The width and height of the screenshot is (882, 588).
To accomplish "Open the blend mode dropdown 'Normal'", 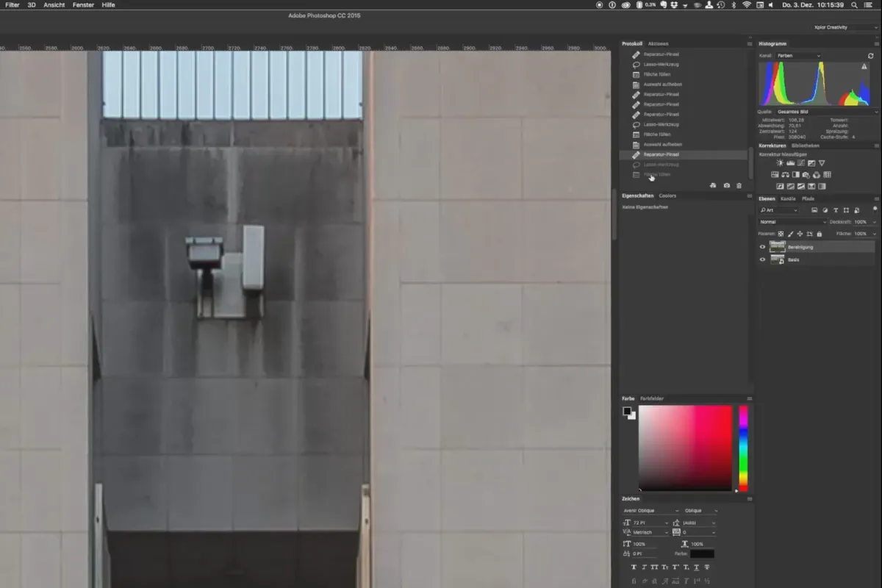I will (792, 222).
